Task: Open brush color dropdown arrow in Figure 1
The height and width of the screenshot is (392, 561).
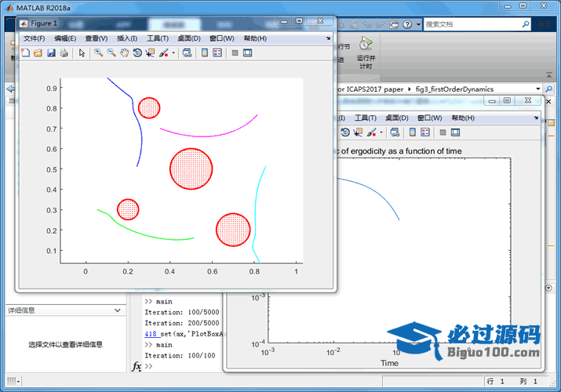Action: point(173,53)
